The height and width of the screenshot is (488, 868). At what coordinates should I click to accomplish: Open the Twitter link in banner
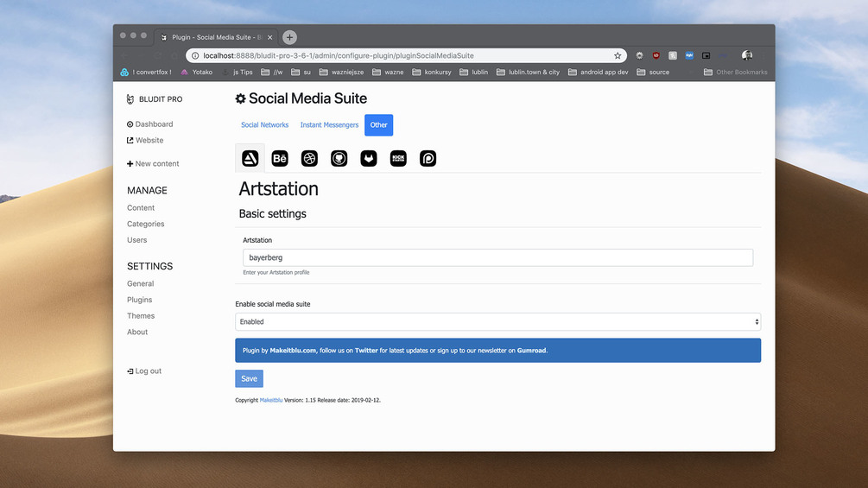pos(366,350)
